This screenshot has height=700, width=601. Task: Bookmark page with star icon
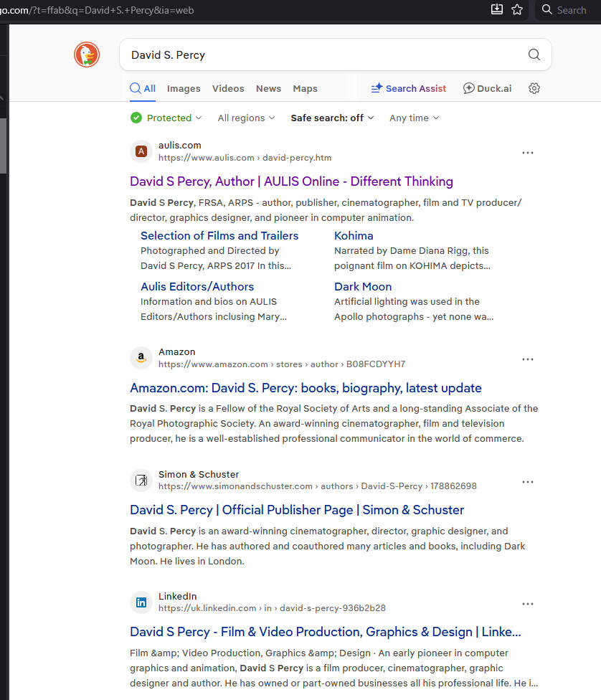click(x=517, y=9)
